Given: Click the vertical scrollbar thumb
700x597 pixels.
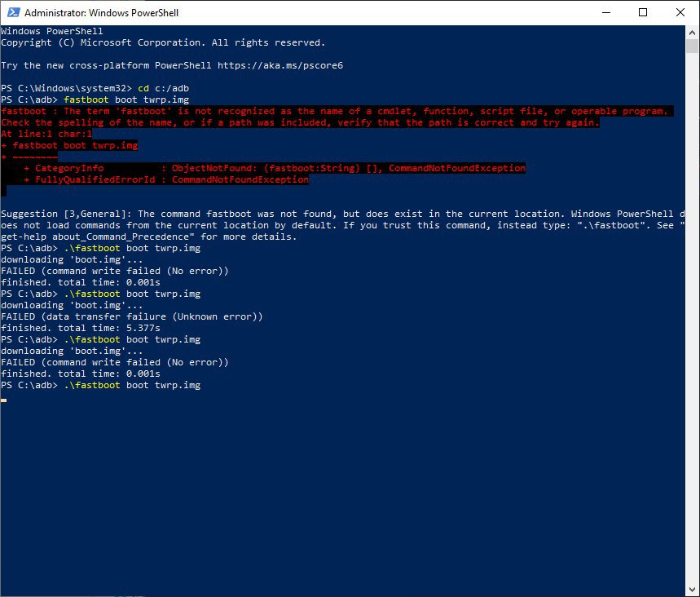Looking at the screenshot, I should click(692, 46).
